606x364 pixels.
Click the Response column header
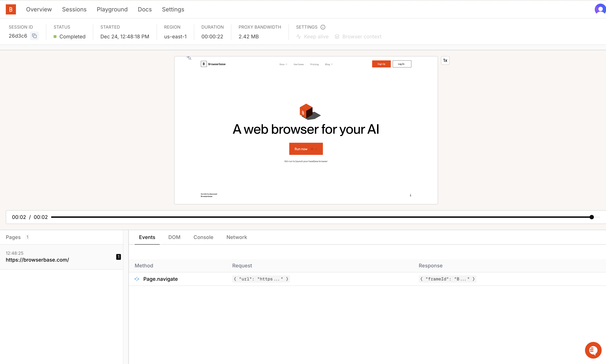(431, 266)
